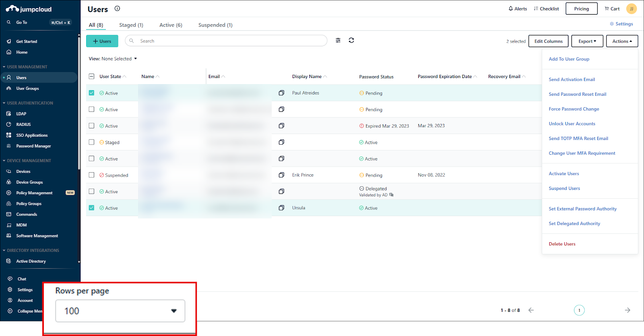
Task: Click the Pricing button
Action: tap(582, 8)
